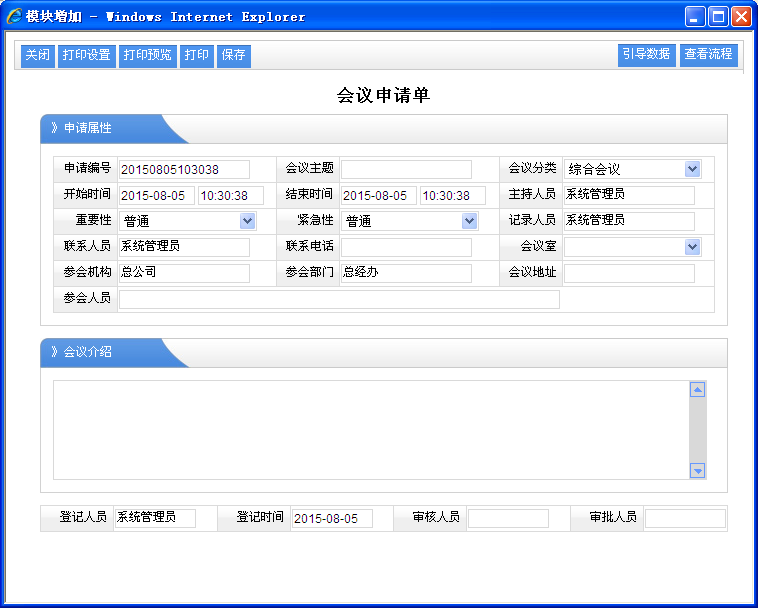
Task: Click the Internet Explorer icon in title bar
Action: coord(14,17)
